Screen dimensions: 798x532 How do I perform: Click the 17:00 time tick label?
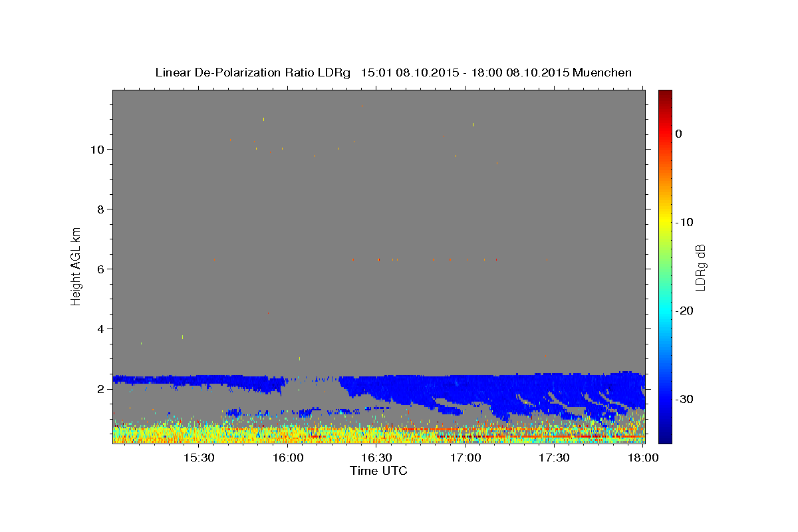[x=465, y=458]
